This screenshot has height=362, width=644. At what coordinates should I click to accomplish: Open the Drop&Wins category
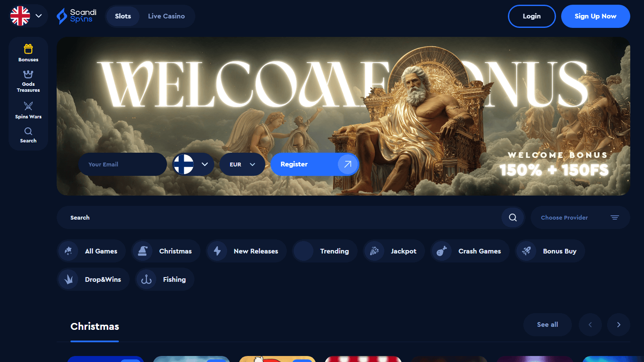coord(93,279)
